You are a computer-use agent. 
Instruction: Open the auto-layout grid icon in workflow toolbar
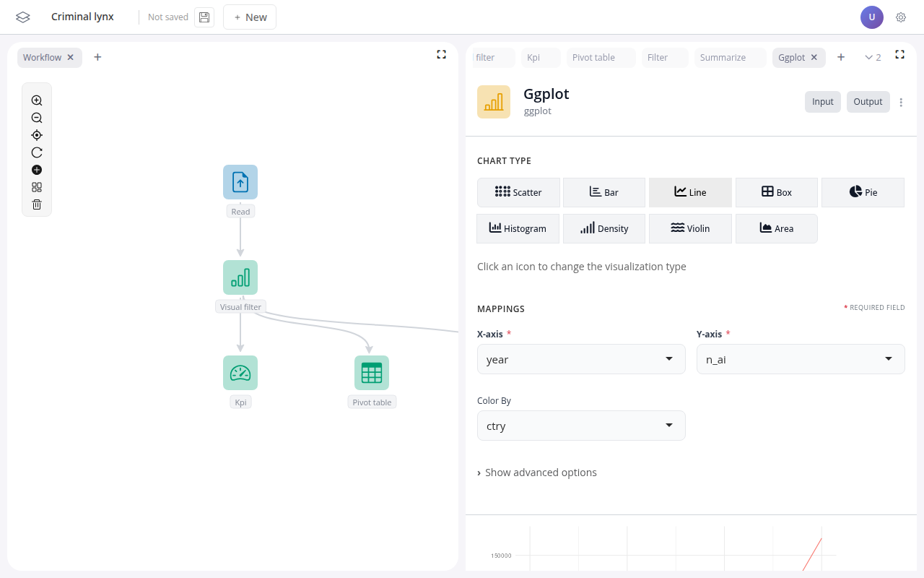coord(36,187)
